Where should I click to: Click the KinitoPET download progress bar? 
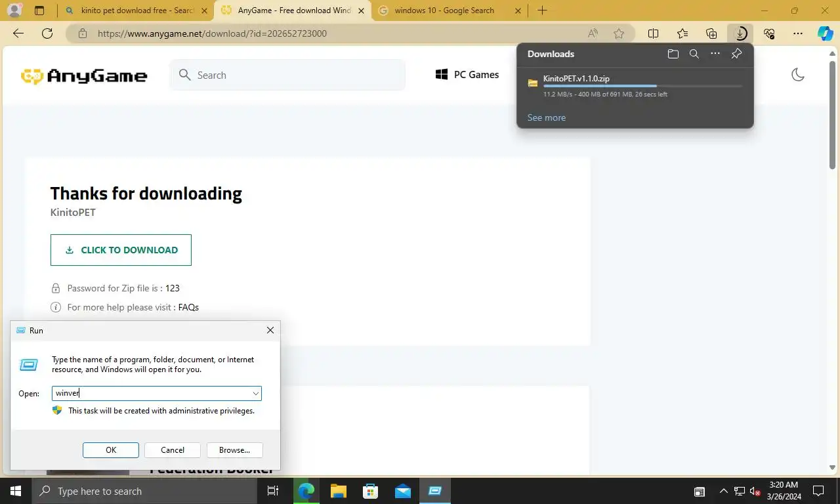pos(642,86)
